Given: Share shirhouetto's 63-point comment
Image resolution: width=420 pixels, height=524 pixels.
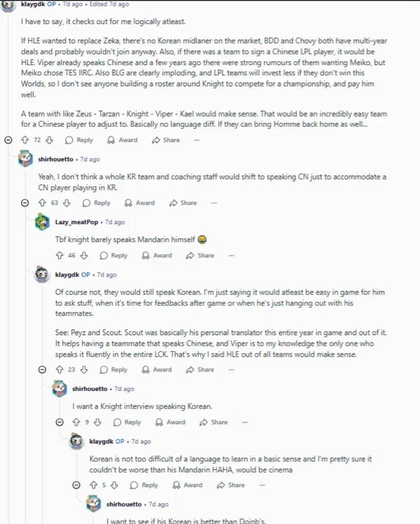Looking at the screenshot, I should pyautogui.click(x=183, y=203).
